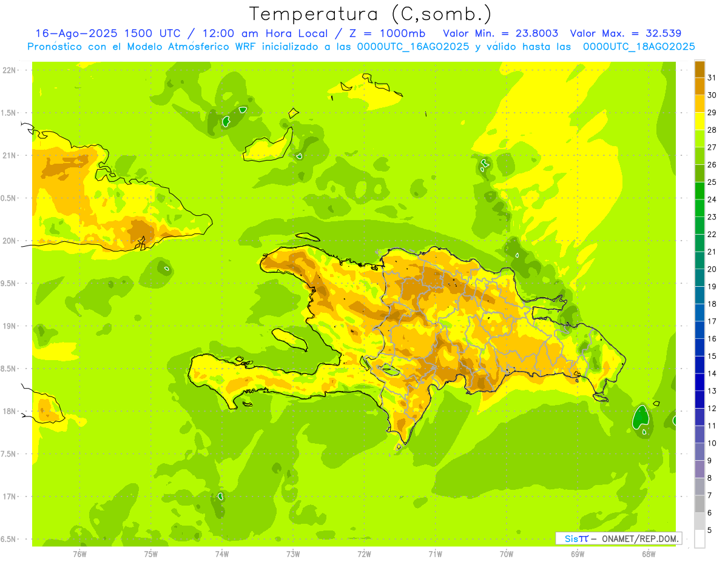The height and width of the screenshot is (562, 728).
Task: Click the '76W' longitude label
Action: pyautogui.click(x=79, y=553)
